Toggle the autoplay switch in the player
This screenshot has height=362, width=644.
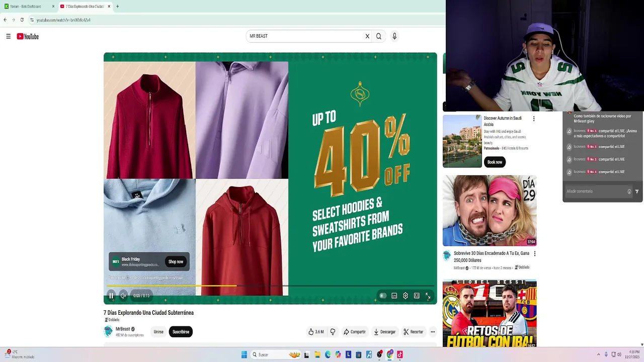pos(383,296)
